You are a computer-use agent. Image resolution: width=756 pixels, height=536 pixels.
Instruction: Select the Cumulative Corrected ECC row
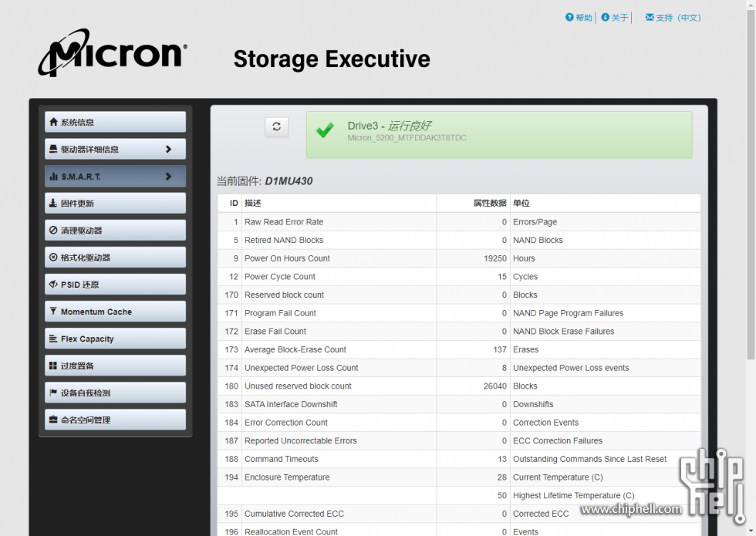[459, 514]
